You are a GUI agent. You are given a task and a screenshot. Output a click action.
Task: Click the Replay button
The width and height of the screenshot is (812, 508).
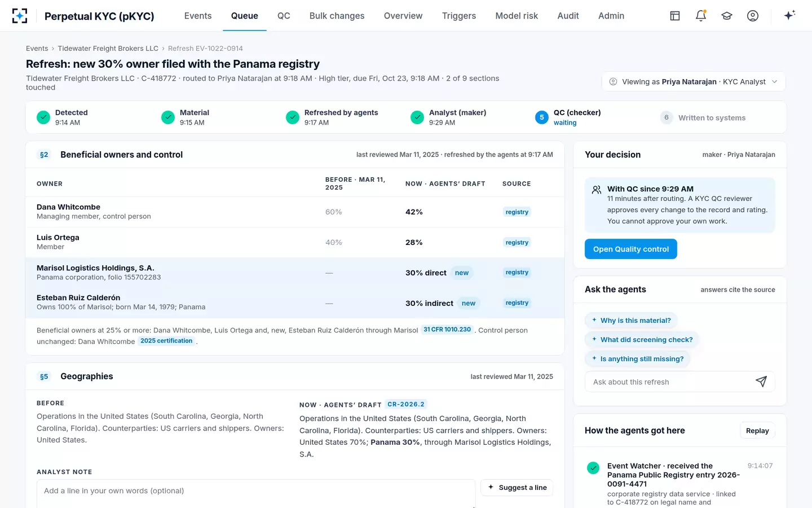click(x=757, y=431)
